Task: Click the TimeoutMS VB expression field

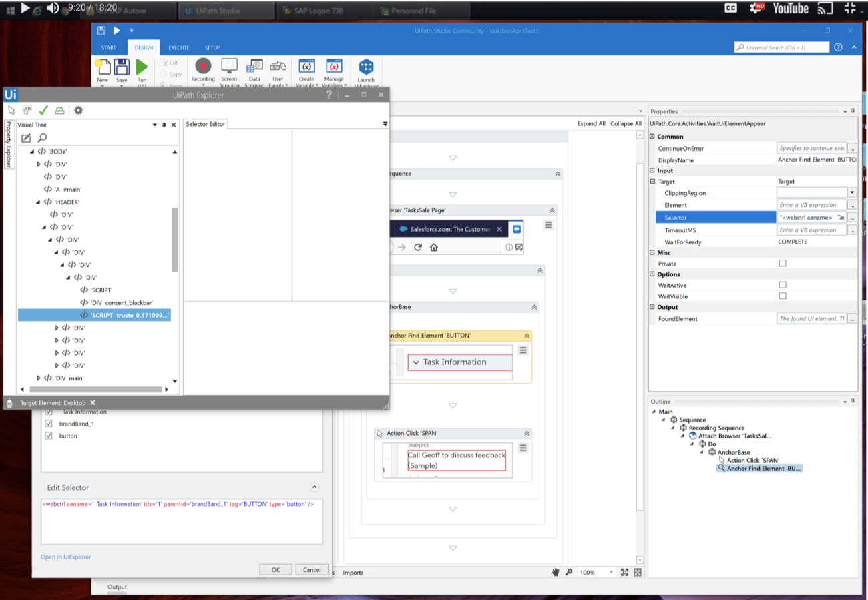Action: click(x=812, y=230)
